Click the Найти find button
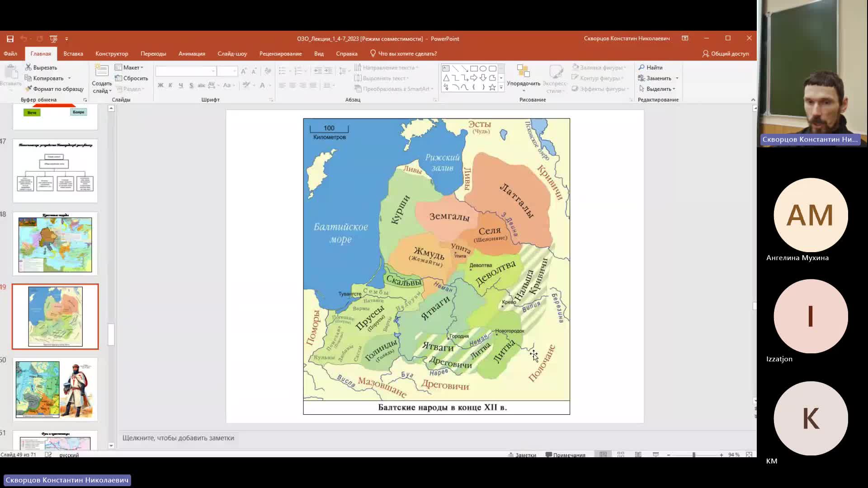The width and height of the screenshot is (868, 488). click(x=651, y=67)
